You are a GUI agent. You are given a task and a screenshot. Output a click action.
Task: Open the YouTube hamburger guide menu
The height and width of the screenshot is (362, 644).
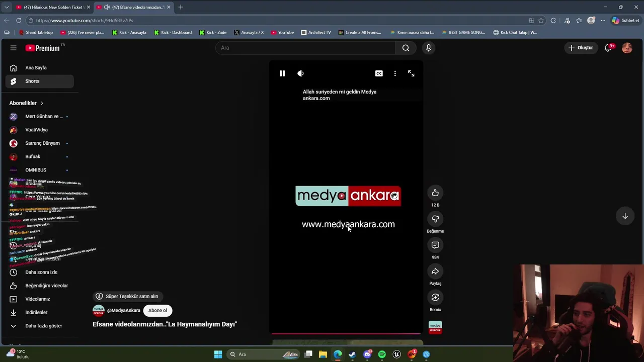(14, 48)
